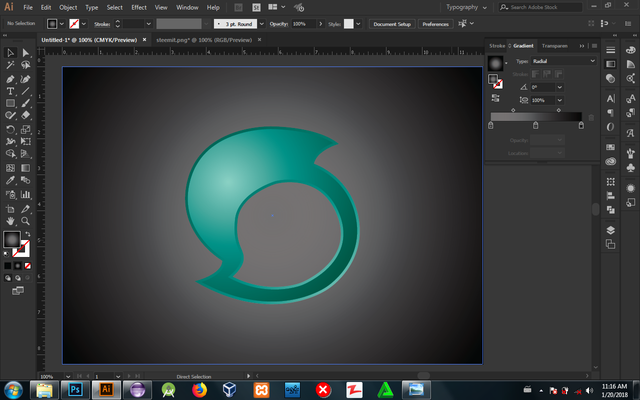Click the Zoom tool magnifier
This screenshot has height=400, width=640.
click(x=25, y=222)
